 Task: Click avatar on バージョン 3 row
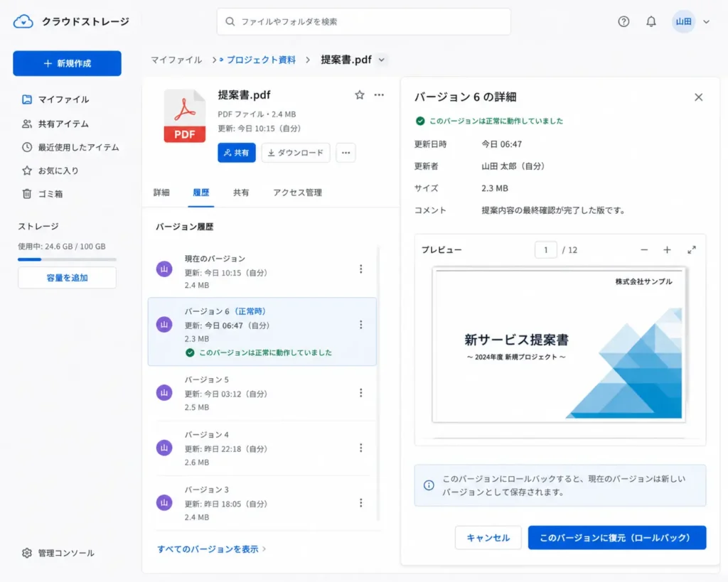[164, 502]
